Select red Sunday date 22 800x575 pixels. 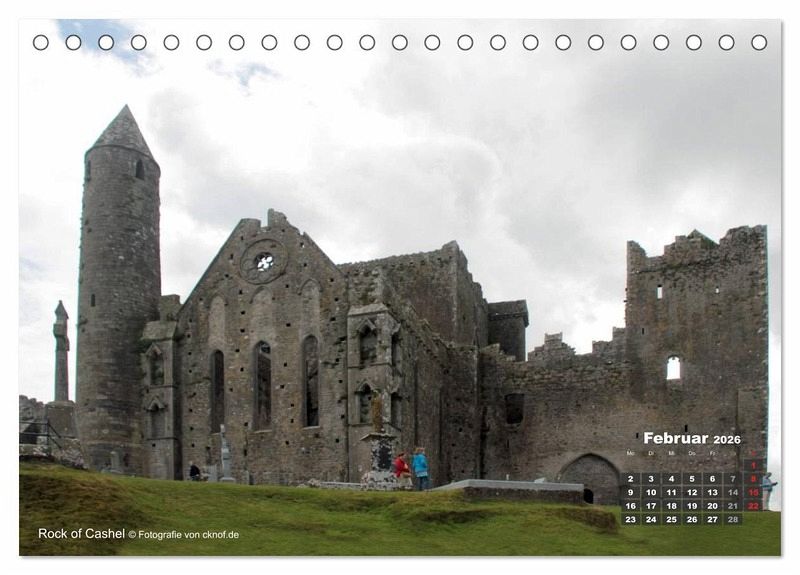point(753,506)
